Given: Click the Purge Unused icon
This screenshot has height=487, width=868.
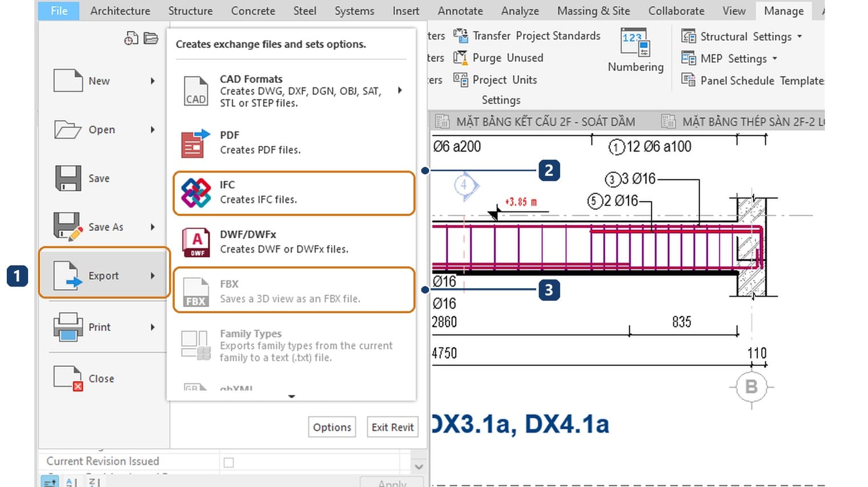Looking at the screenshot, I should [460, 58].
